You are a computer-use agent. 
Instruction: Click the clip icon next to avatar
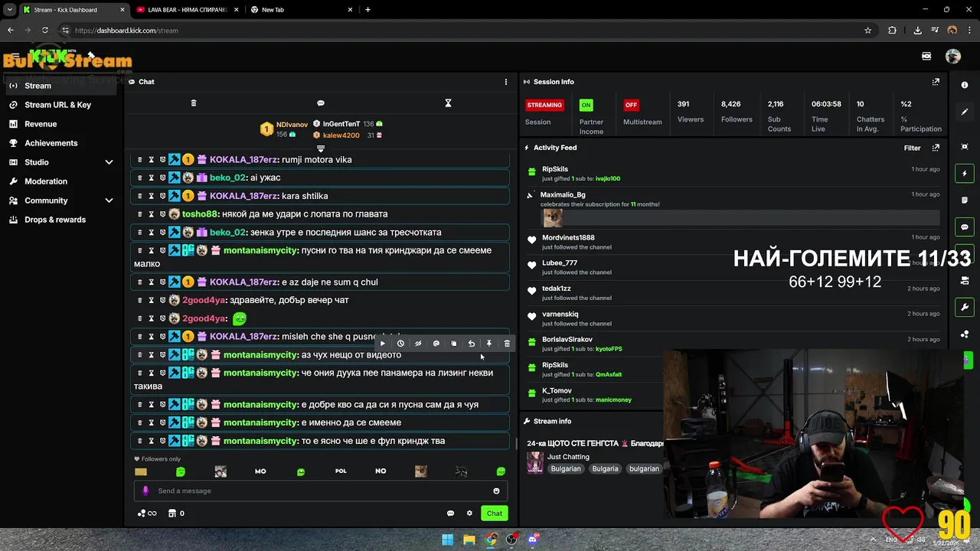point(926,57)
